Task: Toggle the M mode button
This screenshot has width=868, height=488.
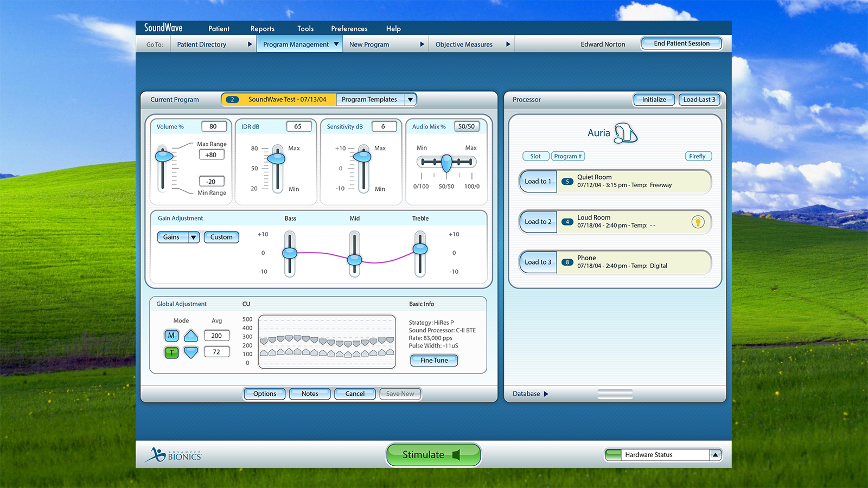Action: pos(171,336)
